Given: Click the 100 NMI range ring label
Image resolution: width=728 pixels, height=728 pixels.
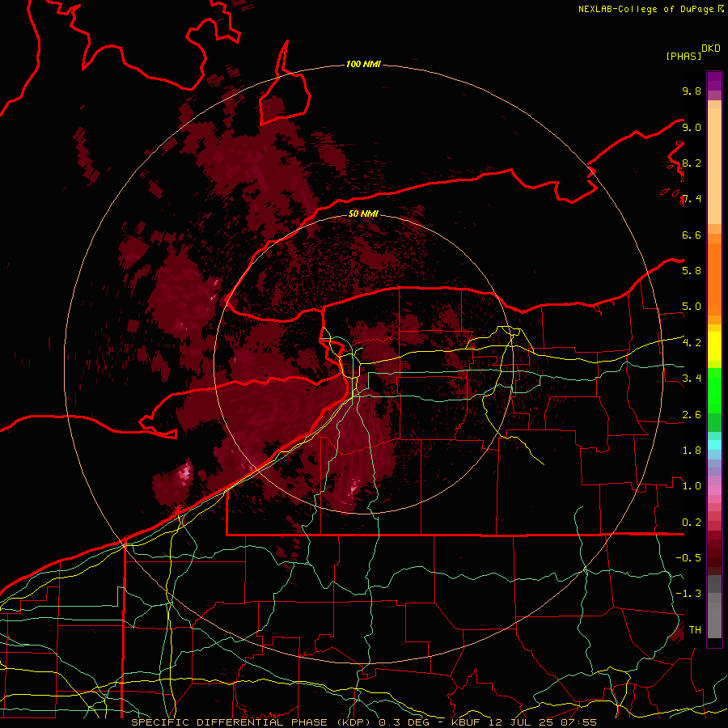Looking at the screenshot, I should [x=363, y=64].
